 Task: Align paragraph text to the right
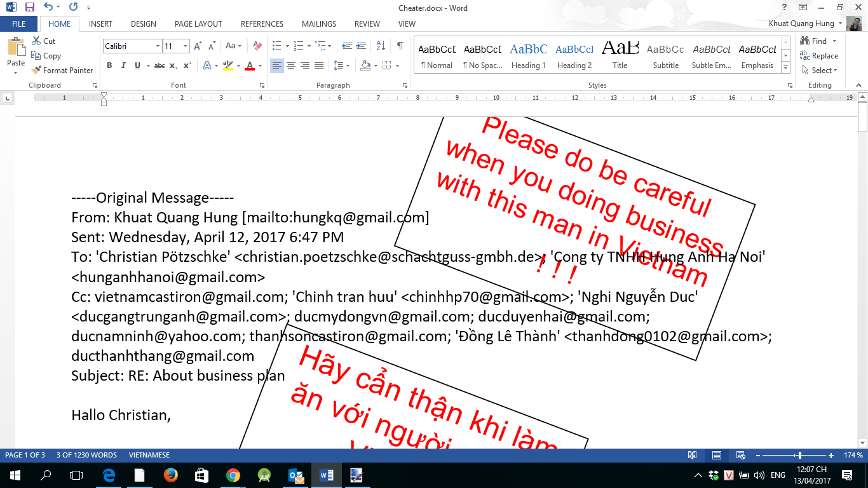(x=305, y=65)
